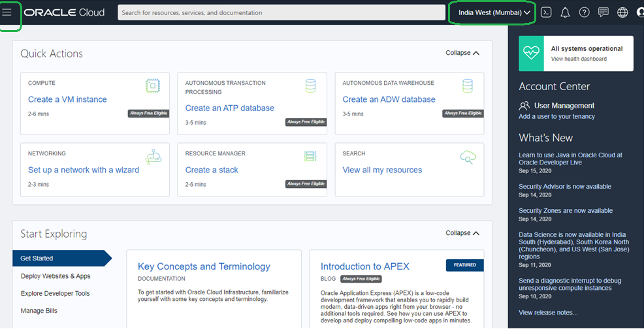This screenshot has height=329, width=644.
Task: Select the Manage Bills tab
Action: click(x=39, y=311)
